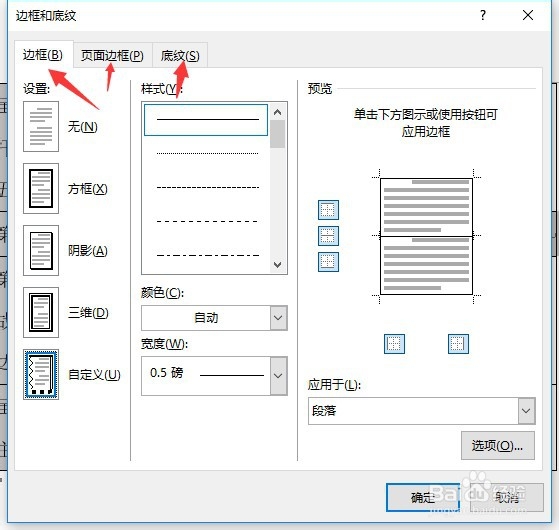
Task: Choose the 方框(X) box border setting icon
Action: coord(41,189)
